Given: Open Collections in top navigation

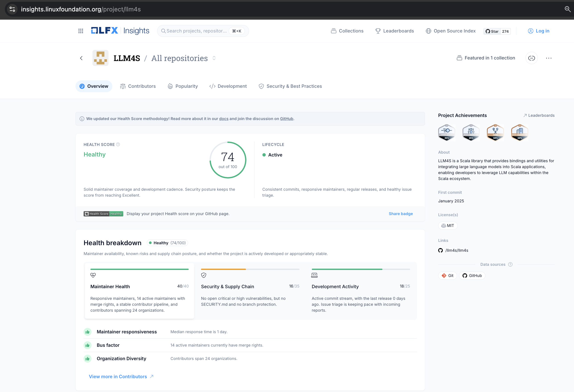Looking at the screenshot, I should pyautogui.click(x=347, y=31).
